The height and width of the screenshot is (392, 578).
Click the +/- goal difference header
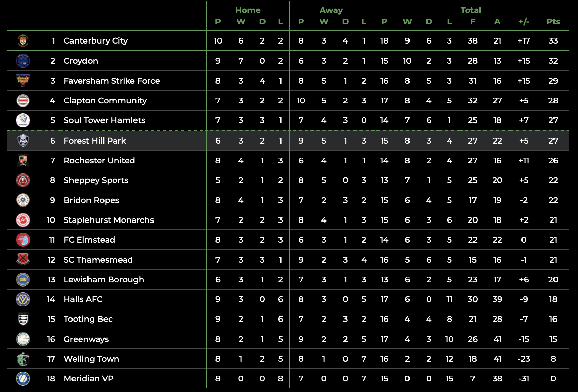pyautogui.click(x=524, y=22)
